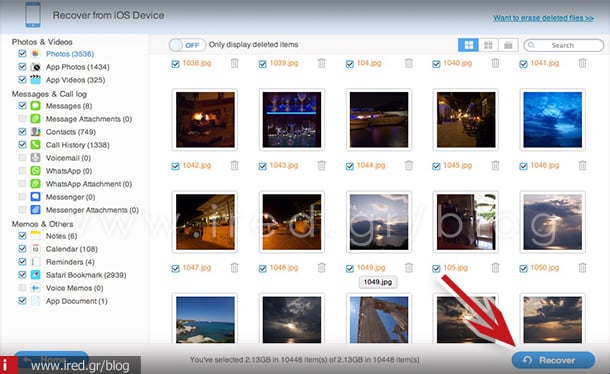Click the Safari Bookmark icon
This screenshot has height=374, width=610.
[35, 275]
